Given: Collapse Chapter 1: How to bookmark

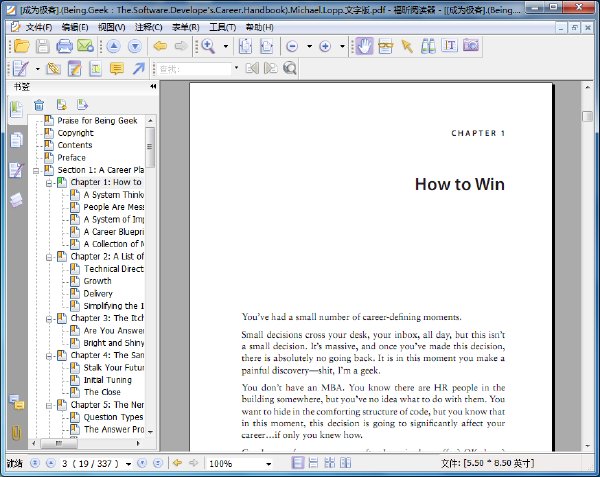Looking at the screenshot, I should coord(49,183).
